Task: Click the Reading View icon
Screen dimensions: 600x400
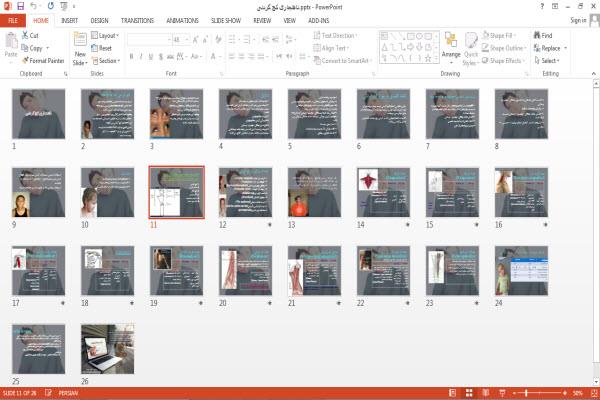Action: (486, 393)
